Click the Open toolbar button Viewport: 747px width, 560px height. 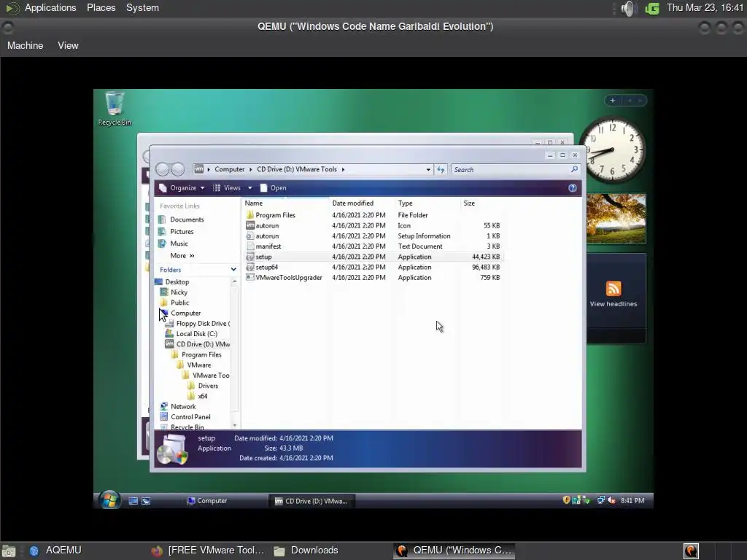[x=274, y=188]
